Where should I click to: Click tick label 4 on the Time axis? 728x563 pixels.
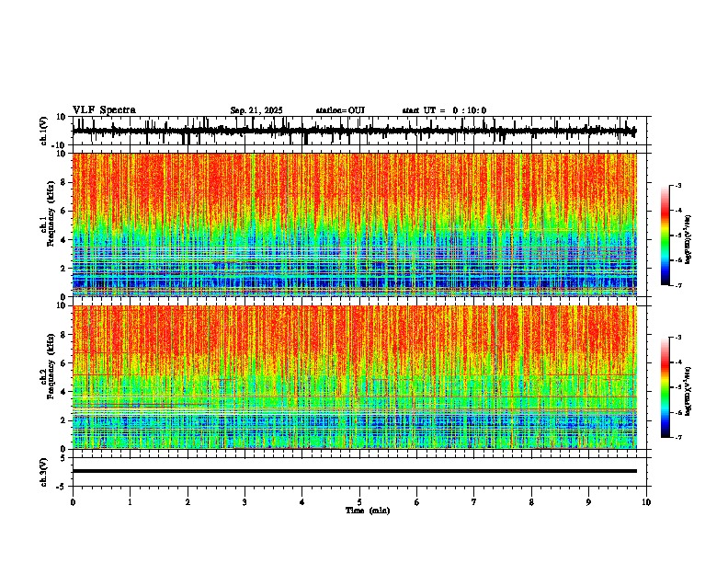point(302,502)
